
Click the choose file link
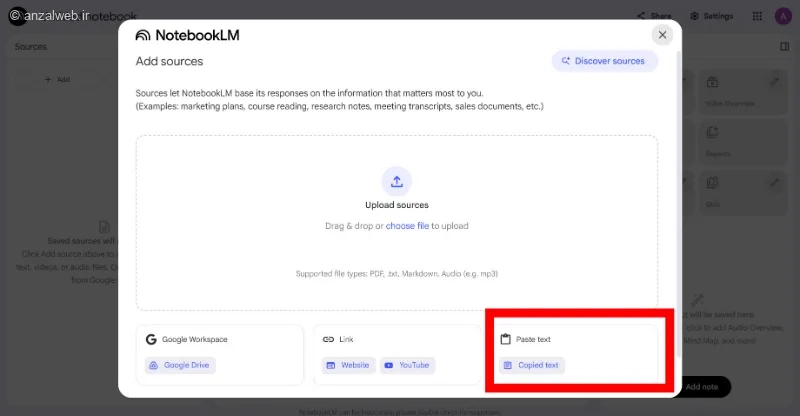coord(407,226)
